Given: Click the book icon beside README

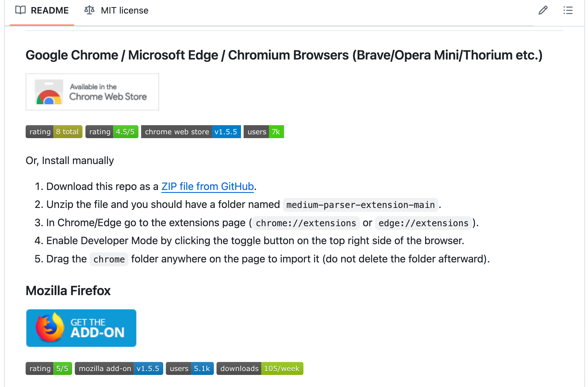Looking at the screenshot, I should (x=20, y=10).
